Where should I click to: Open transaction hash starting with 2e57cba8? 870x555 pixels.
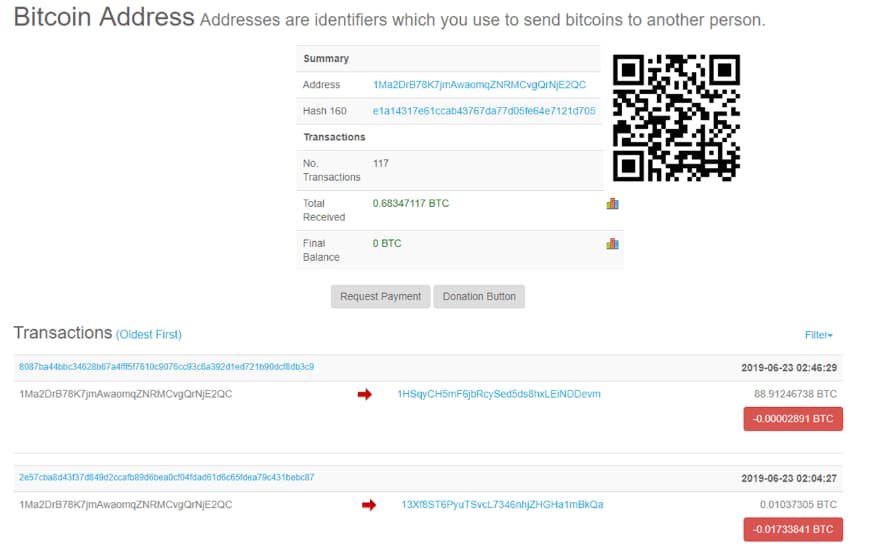(166, 477)
